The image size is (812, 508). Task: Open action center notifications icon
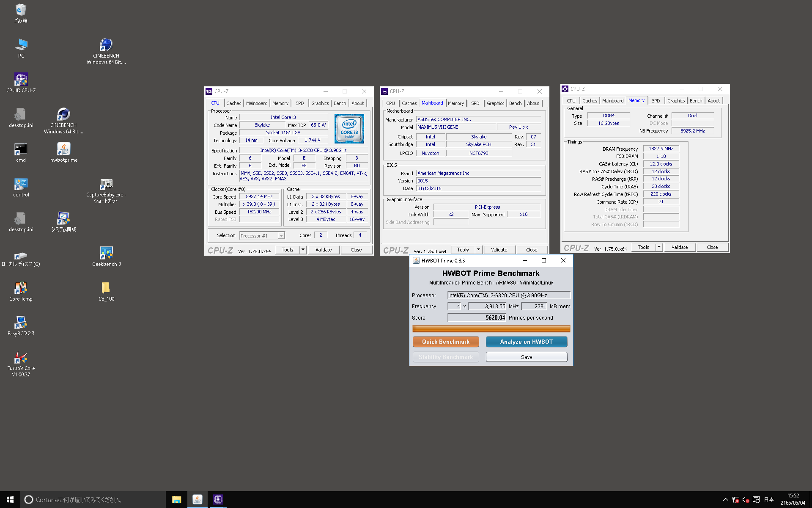[756, 500]
